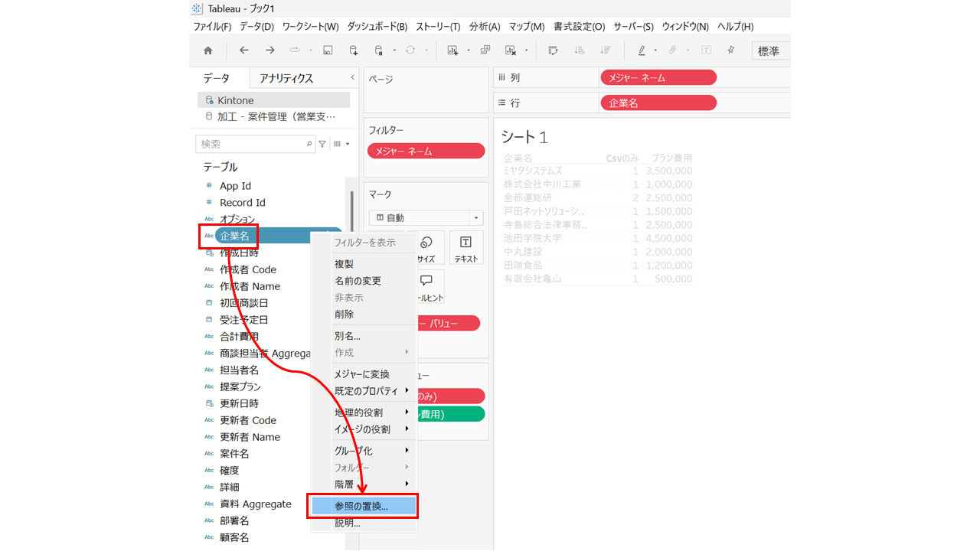Click the Swap Rows and Columns icon
Screen dimensions: 980x551
click(553, 51)
